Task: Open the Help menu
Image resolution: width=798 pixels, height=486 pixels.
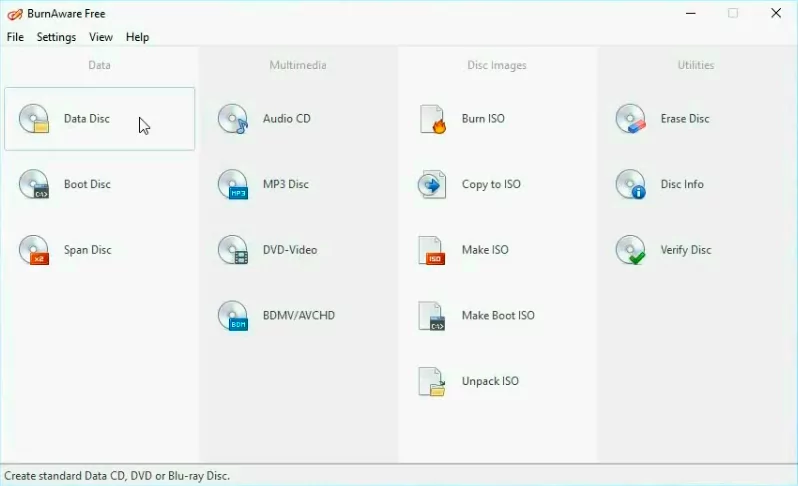Action: pos(137,37)
